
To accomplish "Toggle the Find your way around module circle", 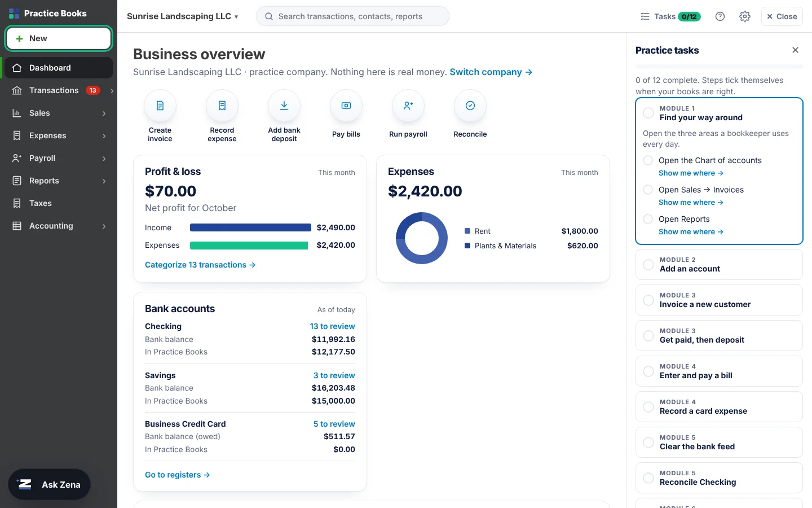I will tap(648, 113).
